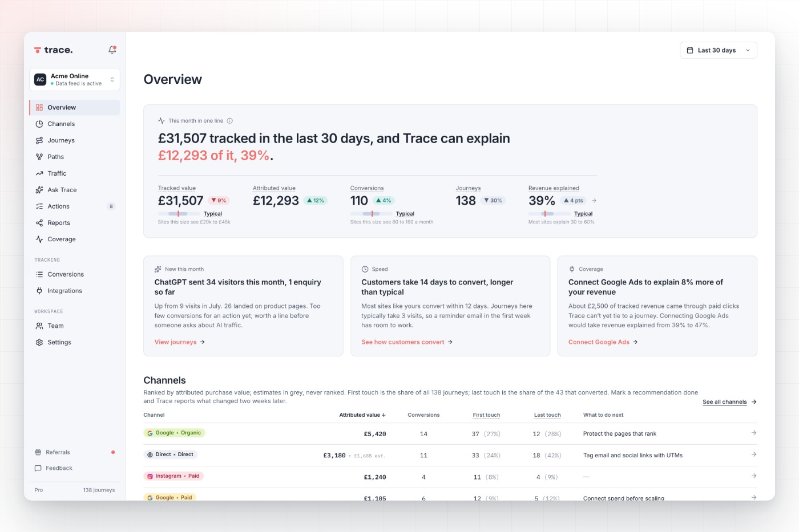
Task: Click 'Tag email and social links with UTMs'
Action: pos(633,456)
